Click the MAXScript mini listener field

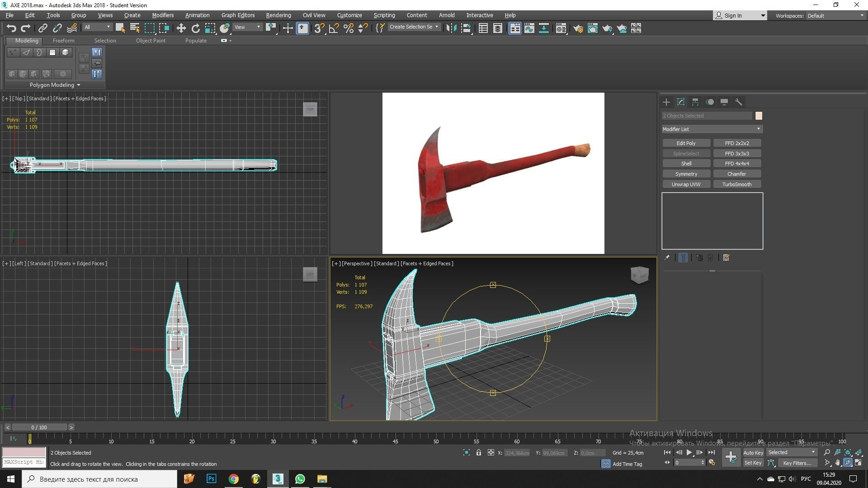[x=24, y=462]
